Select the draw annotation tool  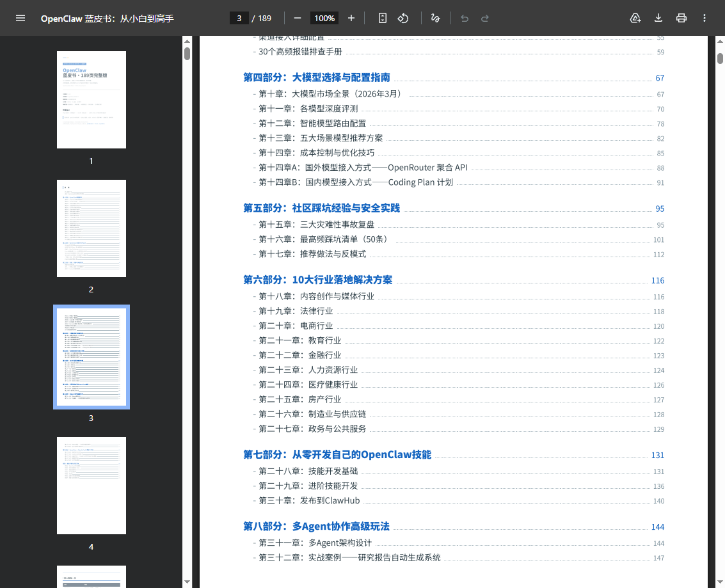coord(436,18)
